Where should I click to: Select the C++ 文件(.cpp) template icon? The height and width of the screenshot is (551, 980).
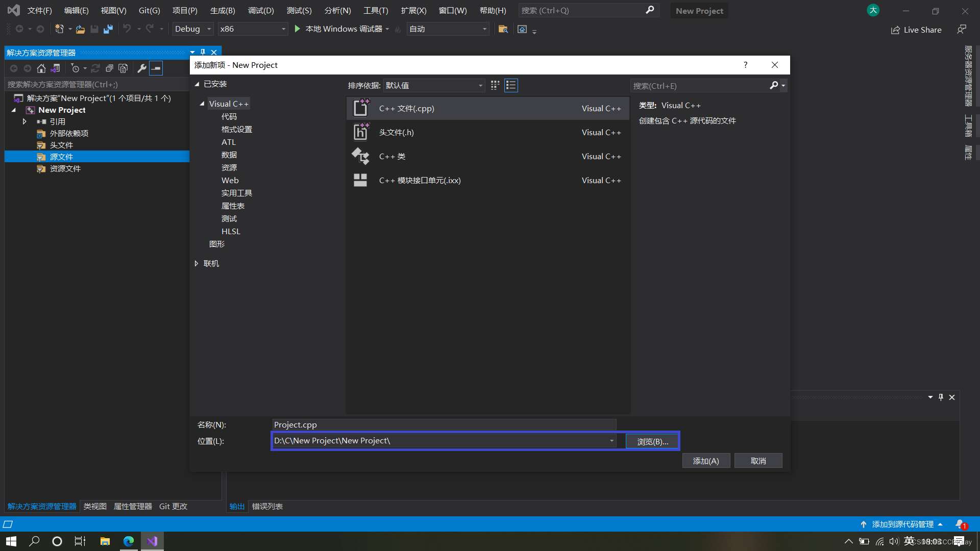pyautogui.click(x=361, y=108)
